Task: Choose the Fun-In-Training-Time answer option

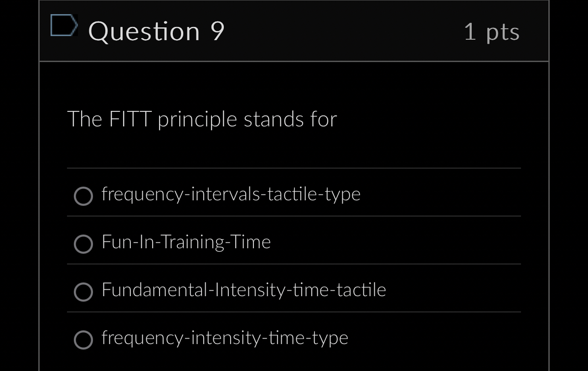Action: (83, 244)
